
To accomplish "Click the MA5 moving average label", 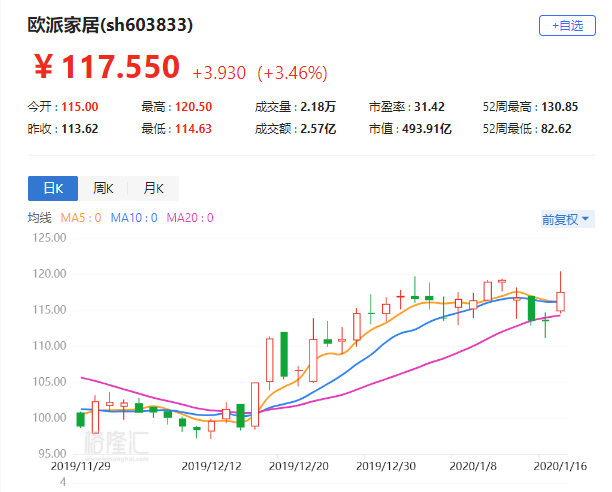I will point(81,218).
